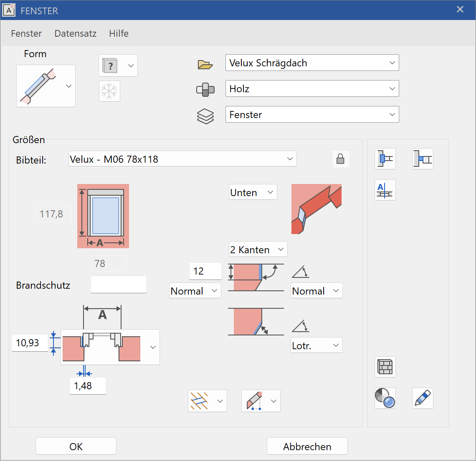476x461 pixels.
Task: Click the field with value 1,48
Action: tap(88, 386)
